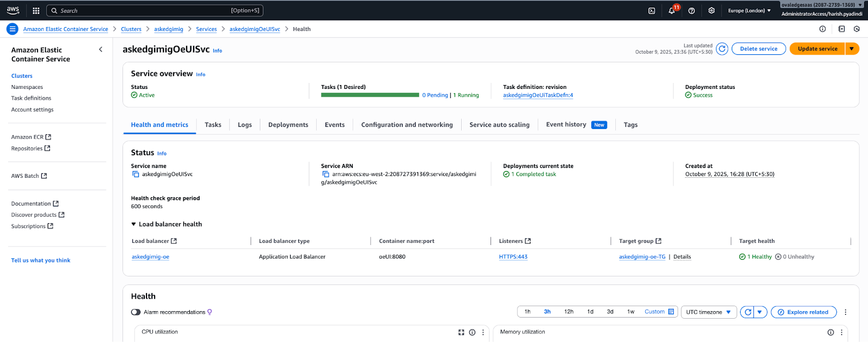Viewport: 868px width, 342px height.
Task: Click Tell us what you think
Action: [41, 261]
